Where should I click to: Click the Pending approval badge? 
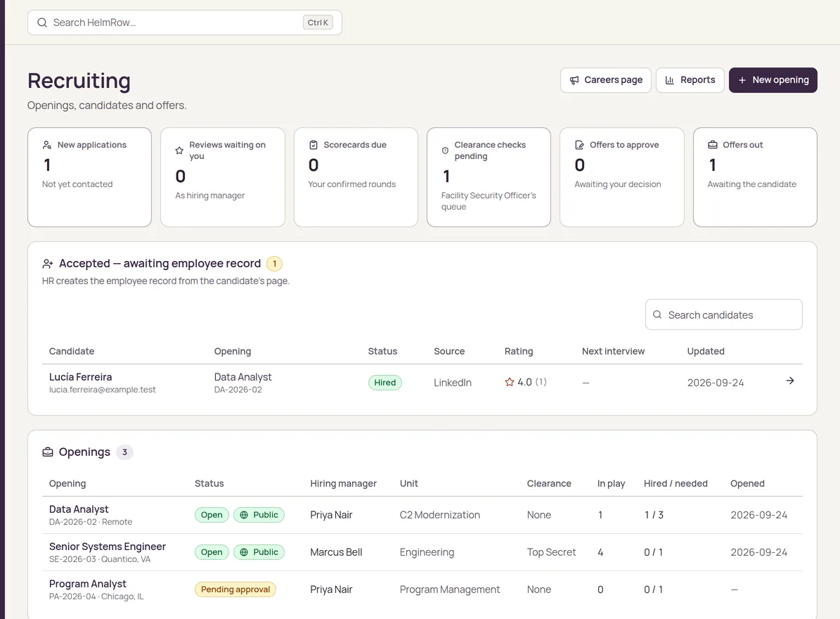(x=235, y=589)
